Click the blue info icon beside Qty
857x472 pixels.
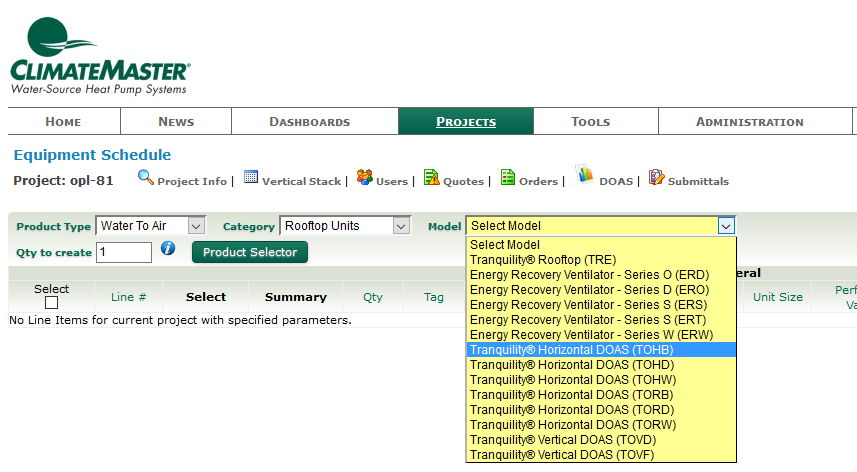tap(168, 249)
